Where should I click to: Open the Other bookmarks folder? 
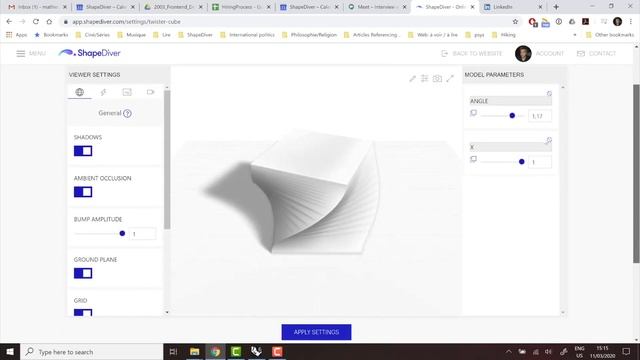coord(610,35)
